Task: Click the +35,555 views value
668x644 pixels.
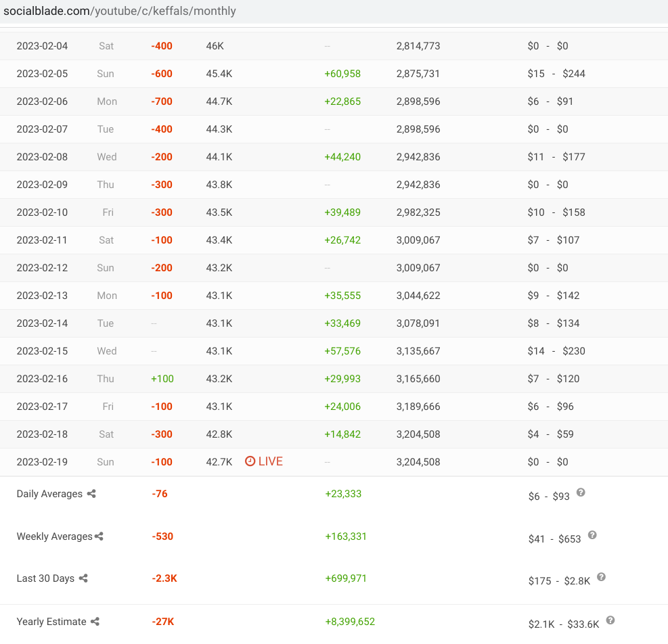Action: pos(342,295)
